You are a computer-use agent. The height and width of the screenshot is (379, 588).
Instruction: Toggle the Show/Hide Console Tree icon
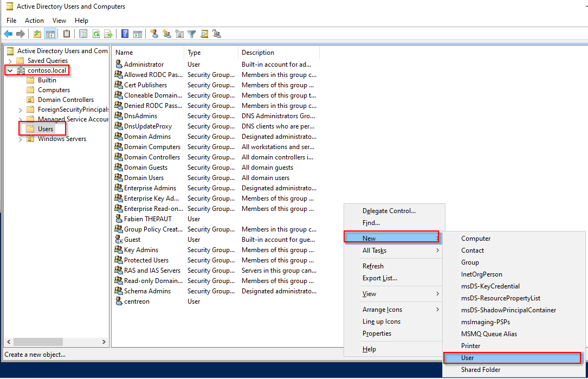(50, 34)
